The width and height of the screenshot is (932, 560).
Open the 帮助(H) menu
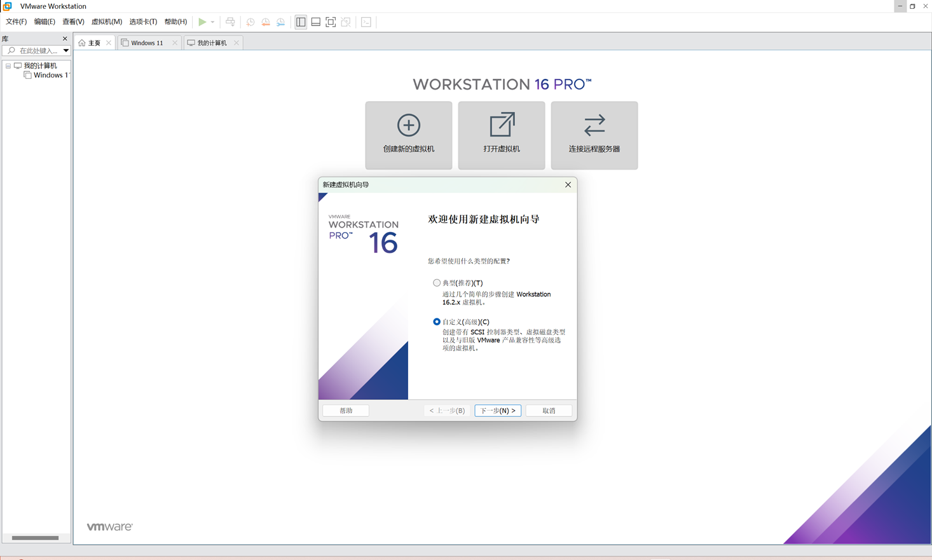[x=175, y=22]
